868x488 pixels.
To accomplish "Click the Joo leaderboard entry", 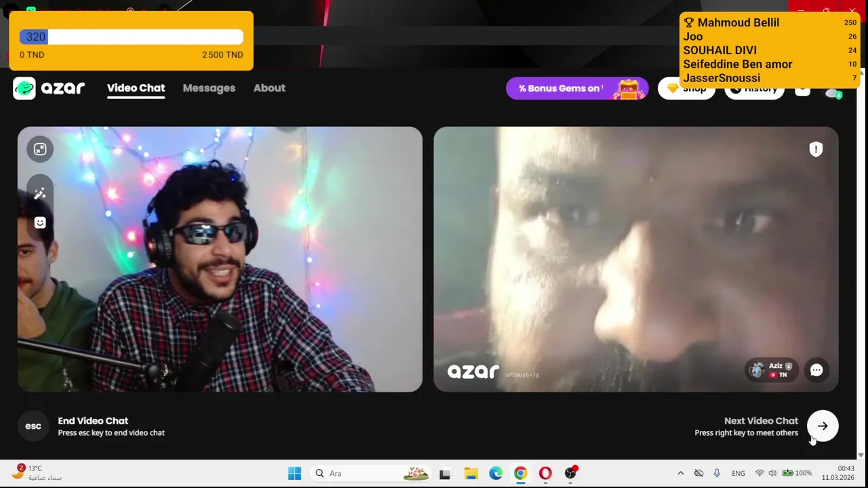I will [x=769, y=37].
